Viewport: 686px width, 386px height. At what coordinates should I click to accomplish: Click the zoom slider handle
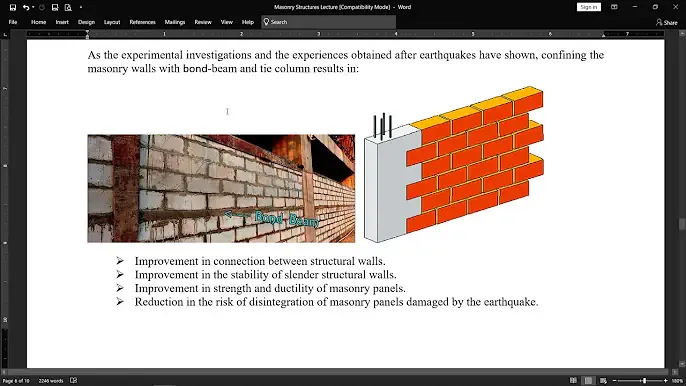644,381
